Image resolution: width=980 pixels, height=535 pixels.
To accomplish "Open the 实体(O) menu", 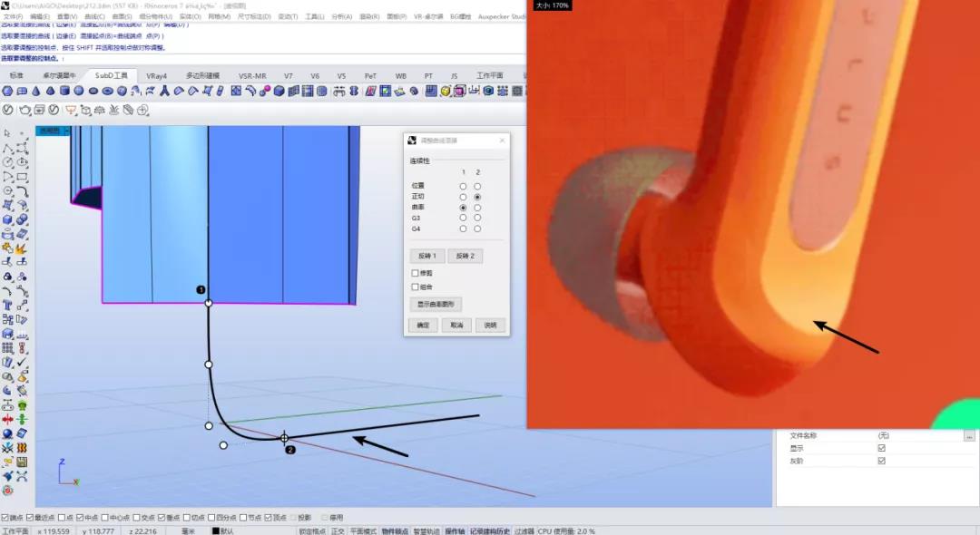I will pos(190,17).
